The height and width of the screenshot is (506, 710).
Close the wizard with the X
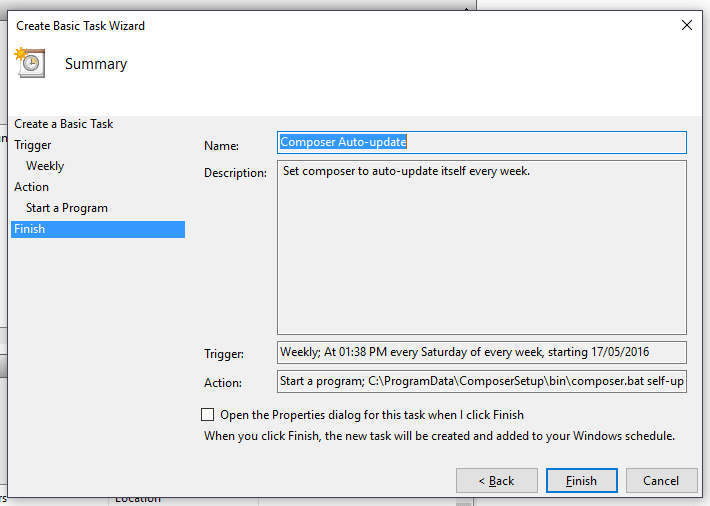pos(687,25)
